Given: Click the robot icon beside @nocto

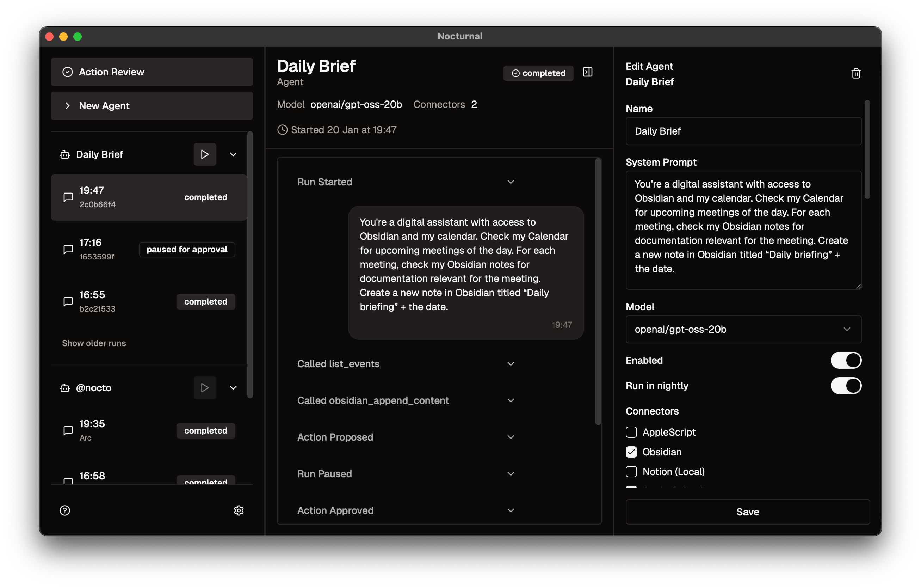Looking at the screenshot, I should [x=64, y=388].
